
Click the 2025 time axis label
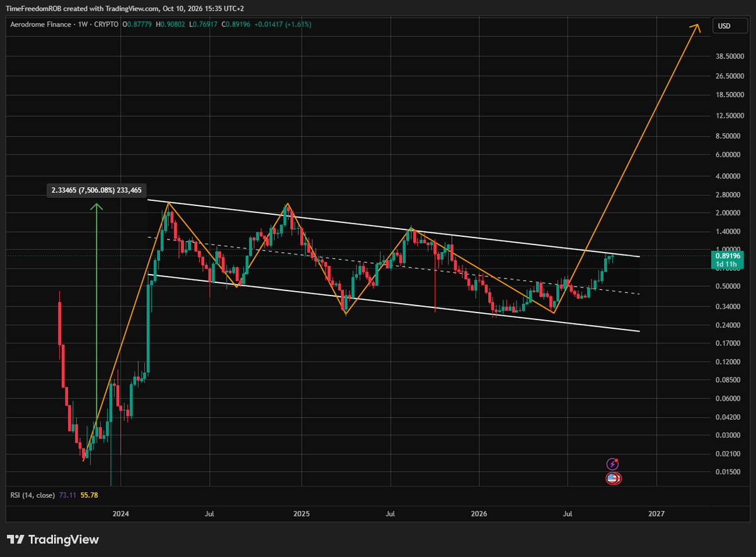301,515
